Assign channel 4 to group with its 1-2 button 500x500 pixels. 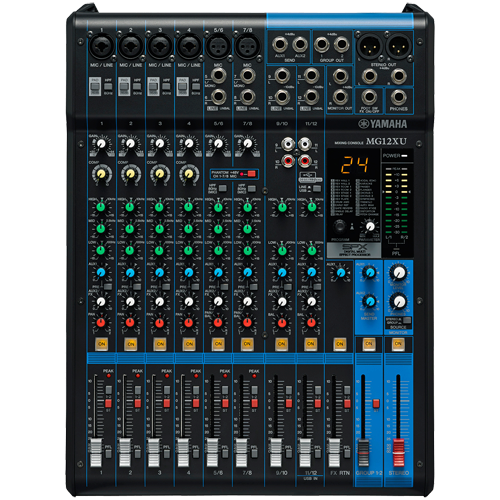point(196,390)
